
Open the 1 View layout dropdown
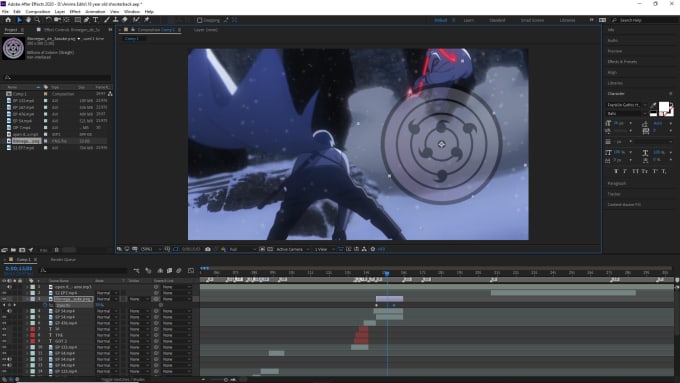coord(324,249)
